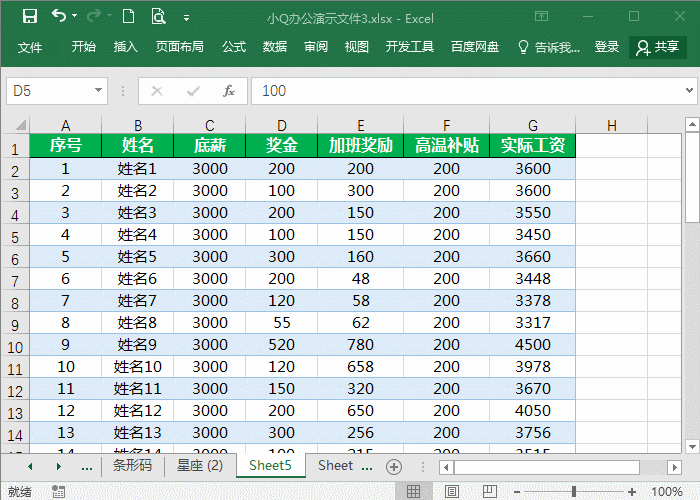Viewport: 700px width, 500px height.
Task: Open the 公式 tab
Action: 234,47
